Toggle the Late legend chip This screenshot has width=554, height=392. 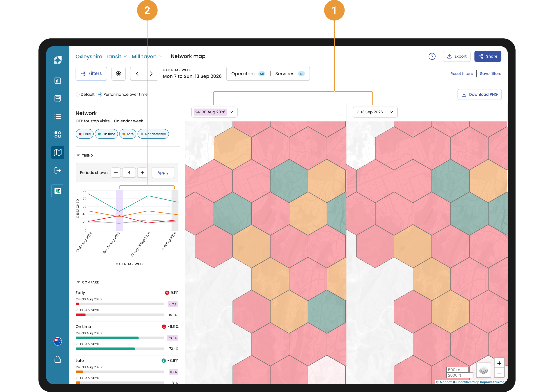coord(128,134)
